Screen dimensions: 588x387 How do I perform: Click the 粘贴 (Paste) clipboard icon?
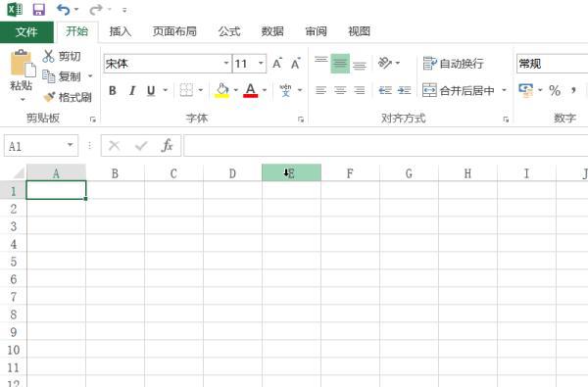click(x=23, y=63)
